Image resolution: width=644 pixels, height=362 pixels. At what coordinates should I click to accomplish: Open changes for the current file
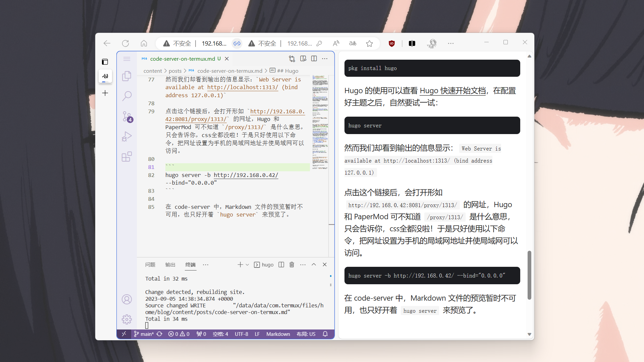pos(292,59)
